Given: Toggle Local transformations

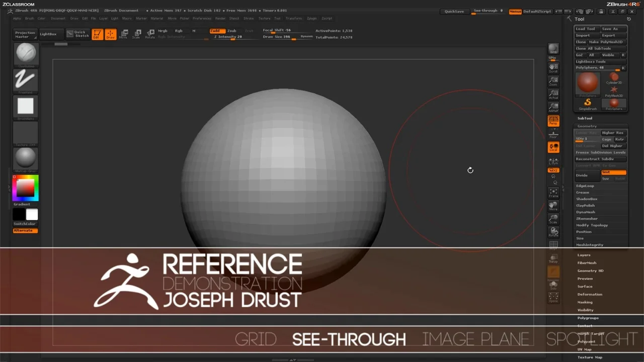Looking at the screenshot, I should (x=553, y=147).
